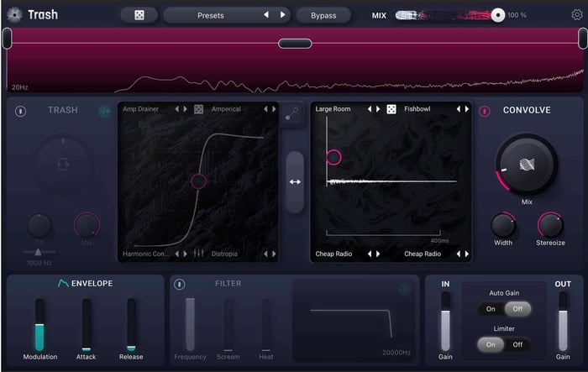Select previous Fishbowl impulse
This screenshot has width=588, height=372.
tap(459, 109)
